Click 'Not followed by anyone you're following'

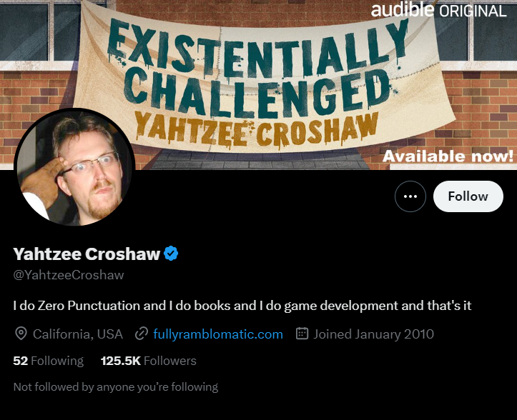116,386
